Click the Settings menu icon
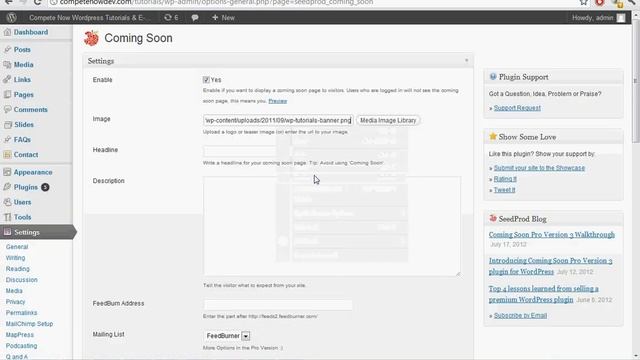The width and height of the screenshot is (640, 360). 7,232
